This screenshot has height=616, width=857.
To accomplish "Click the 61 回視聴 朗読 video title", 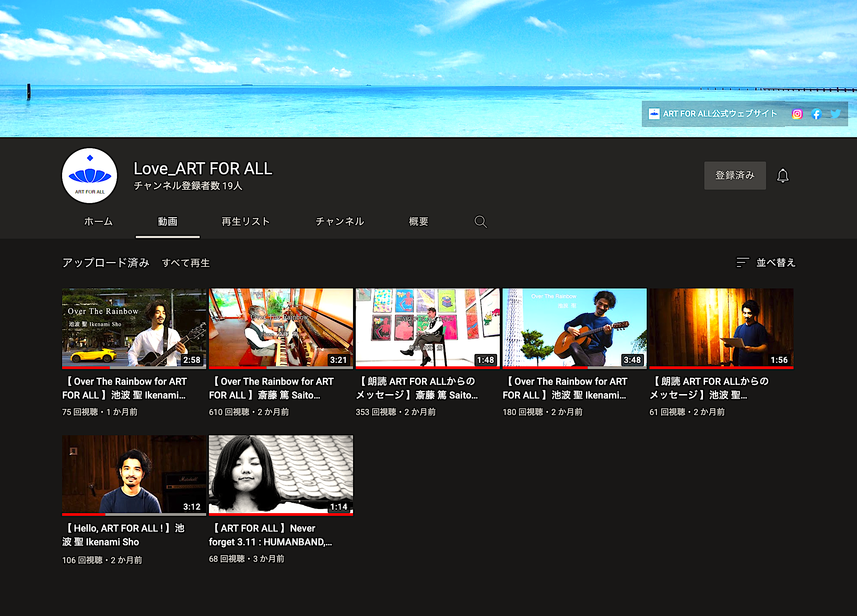I will tap(709, 388).
